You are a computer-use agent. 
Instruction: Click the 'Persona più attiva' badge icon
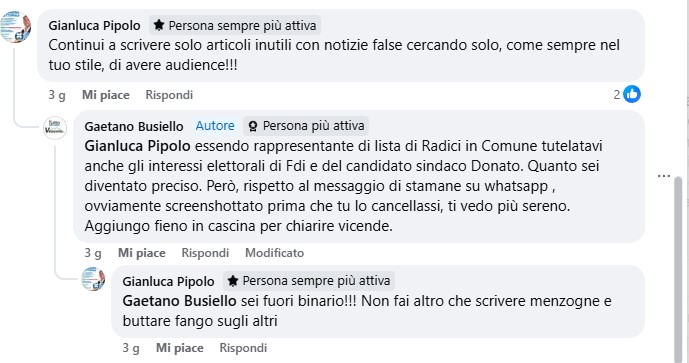pyautogui.click(x=253, y=127)
